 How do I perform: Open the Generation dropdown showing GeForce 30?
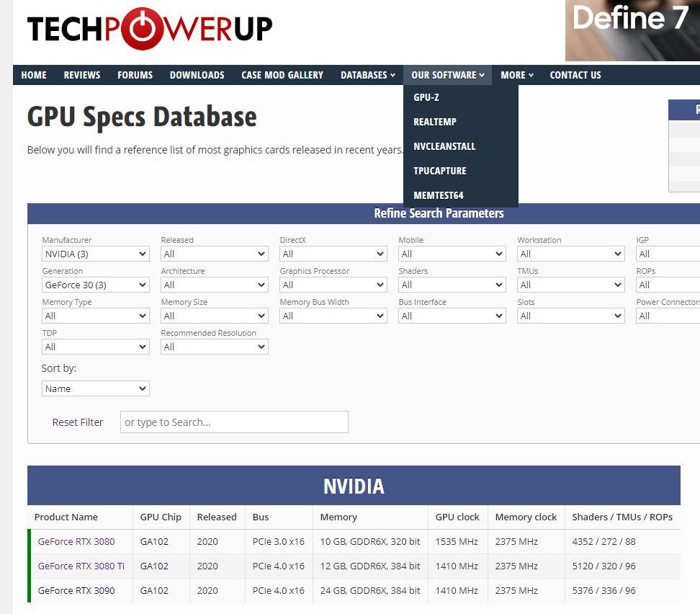[96, 285]
